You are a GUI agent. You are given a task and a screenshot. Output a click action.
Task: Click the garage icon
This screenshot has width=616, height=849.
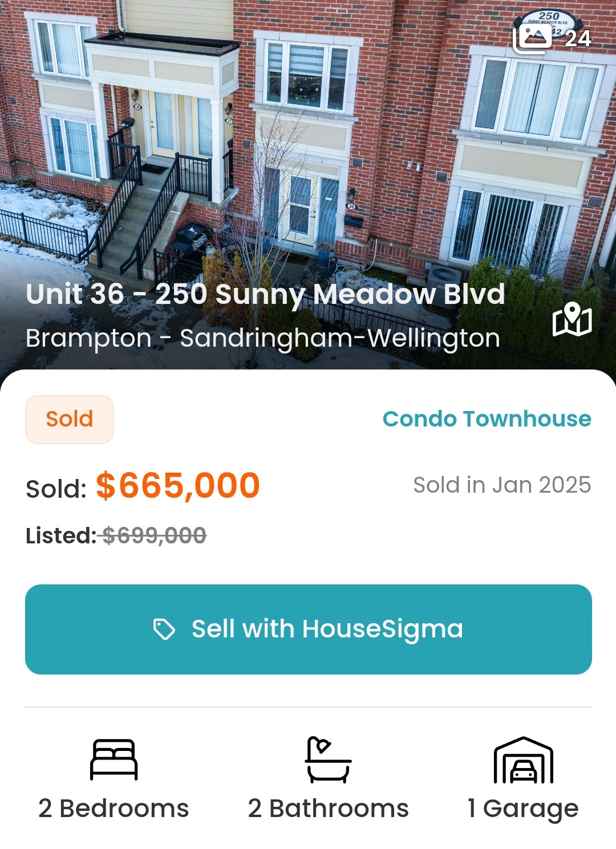(x=523, y=760)
